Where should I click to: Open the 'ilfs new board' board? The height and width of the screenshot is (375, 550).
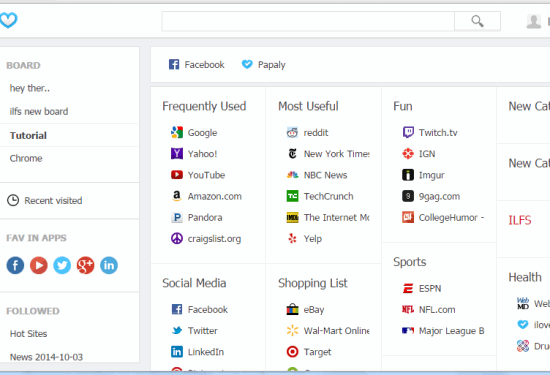(39, 112)
